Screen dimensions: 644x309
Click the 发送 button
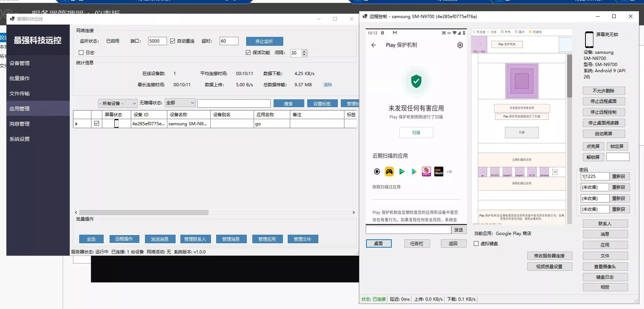pos(459,230)
